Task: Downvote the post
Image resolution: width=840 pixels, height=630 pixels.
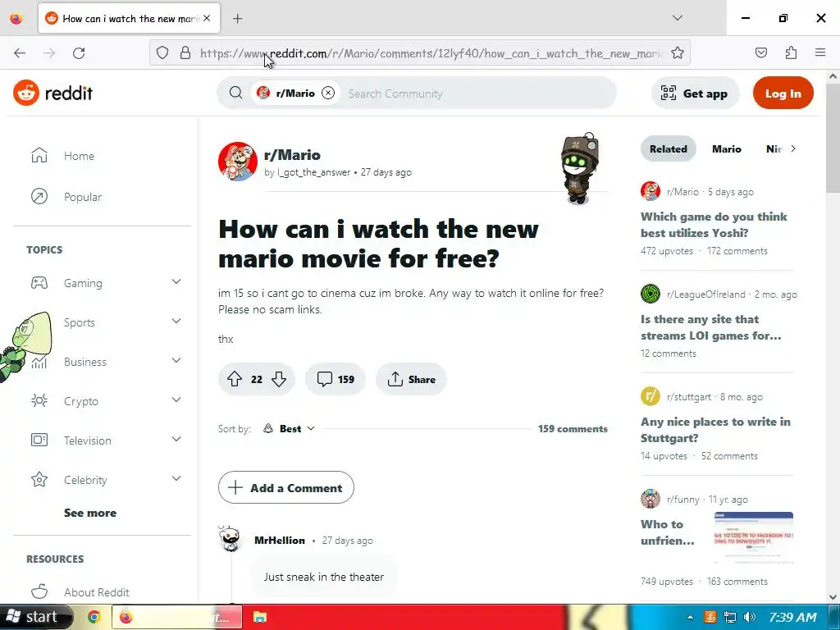Action: pyautogui.click(x=279, y=379)
